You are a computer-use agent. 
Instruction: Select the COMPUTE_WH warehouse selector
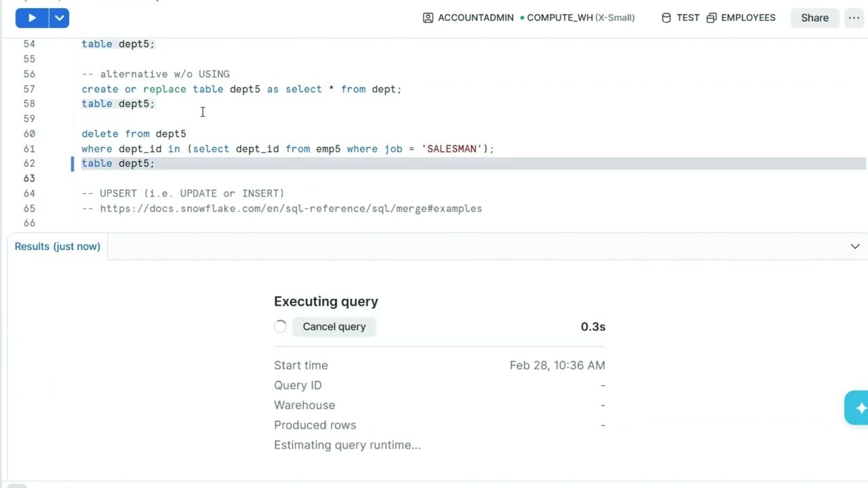(x=577, y=18)
